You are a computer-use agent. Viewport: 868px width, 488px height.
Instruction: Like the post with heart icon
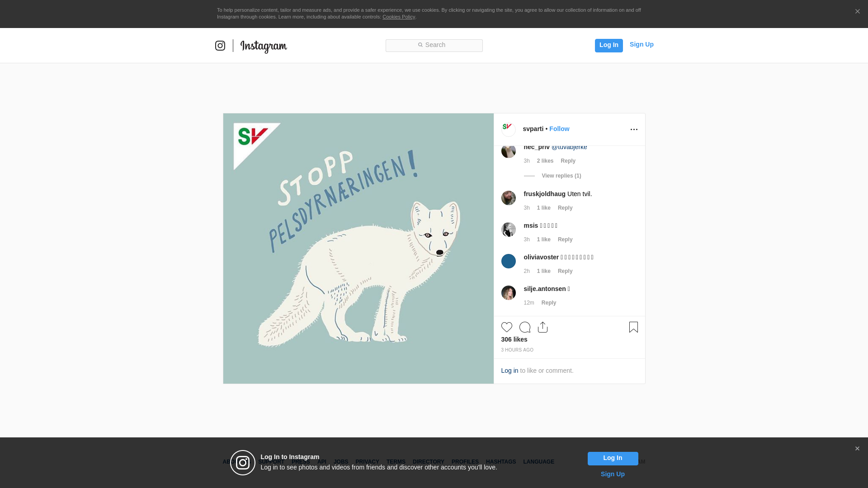coord(507,327)
